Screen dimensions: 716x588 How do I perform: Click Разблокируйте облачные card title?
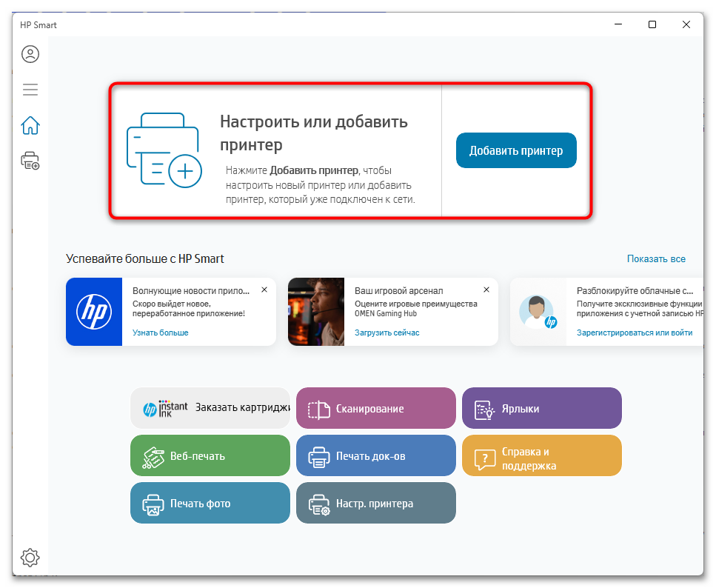click(x=635, y=290)
